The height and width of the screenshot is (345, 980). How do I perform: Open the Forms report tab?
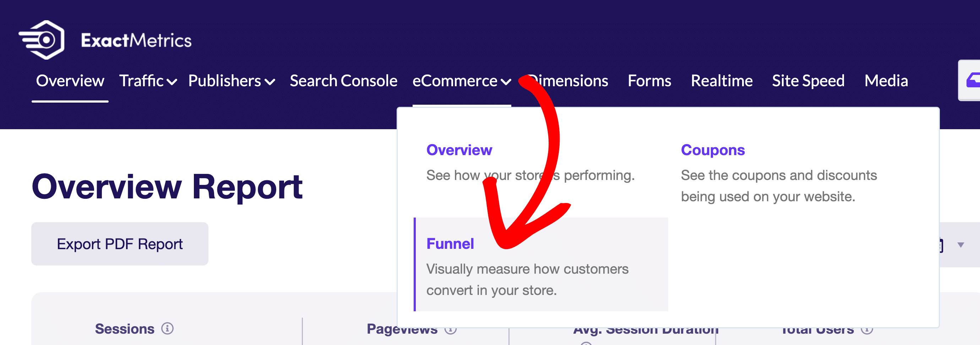649,81
